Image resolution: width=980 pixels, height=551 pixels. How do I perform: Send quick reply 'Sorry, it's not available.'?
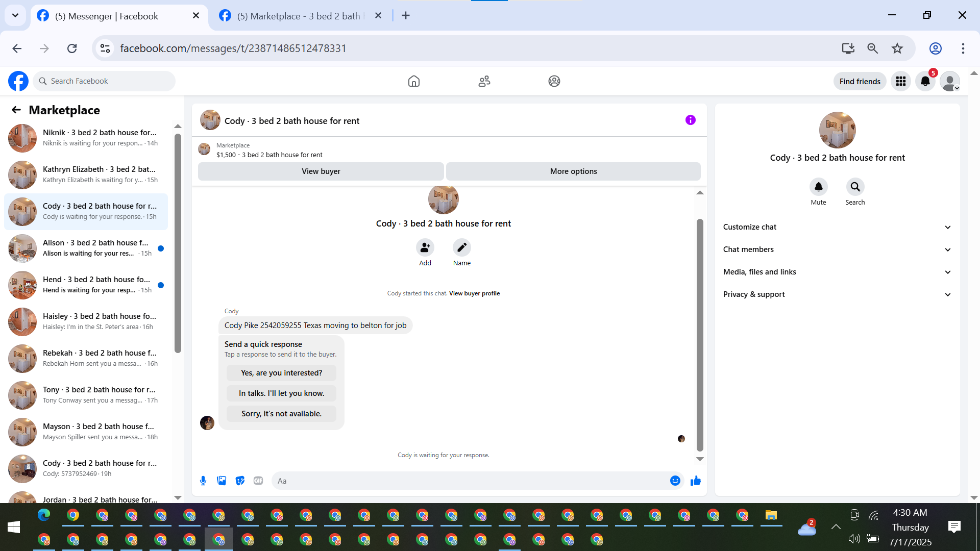click(x=281, y=414)
